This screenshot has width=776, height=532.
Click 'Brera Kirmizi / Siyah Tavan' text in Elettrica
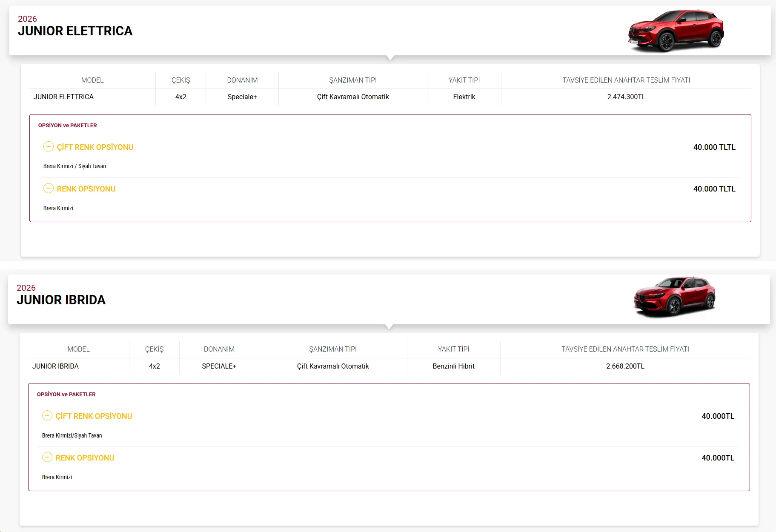click(x=74, y=166)
